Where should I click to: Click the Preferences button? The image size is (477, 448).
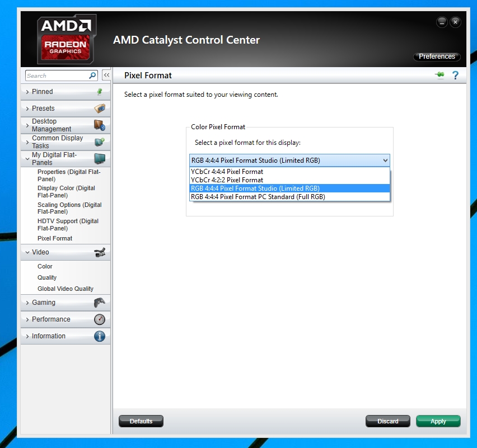pos(437,56)
